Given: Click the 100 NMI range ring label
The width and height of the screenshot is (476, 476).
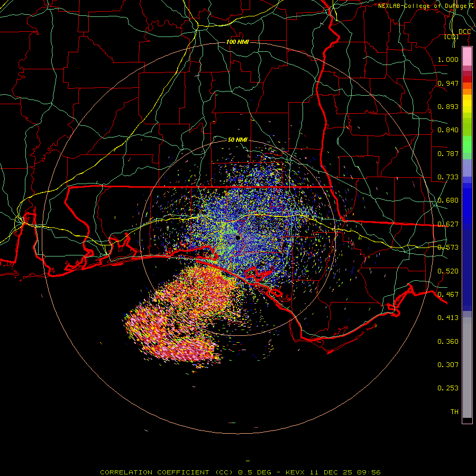Looking at the screenshot, I should click(x=237, y=42).
